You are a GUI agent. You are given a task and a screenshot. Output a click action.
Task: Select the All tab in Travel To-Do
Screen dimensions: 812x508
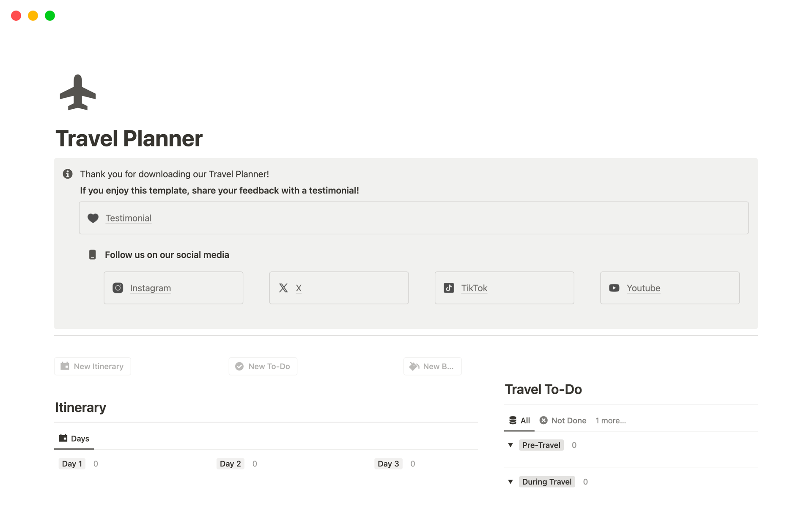point(519,420)
